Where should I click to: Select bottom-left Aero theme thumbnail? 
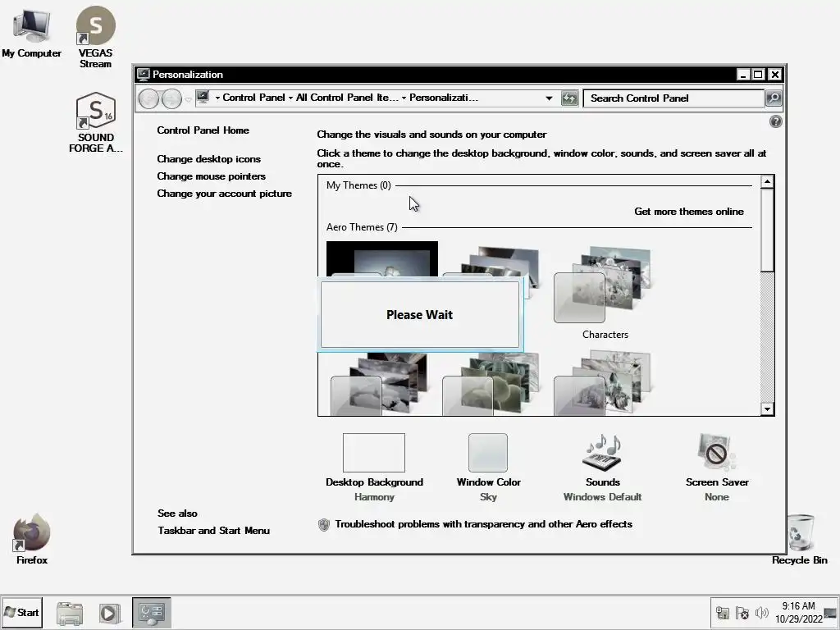coord(381,384)
